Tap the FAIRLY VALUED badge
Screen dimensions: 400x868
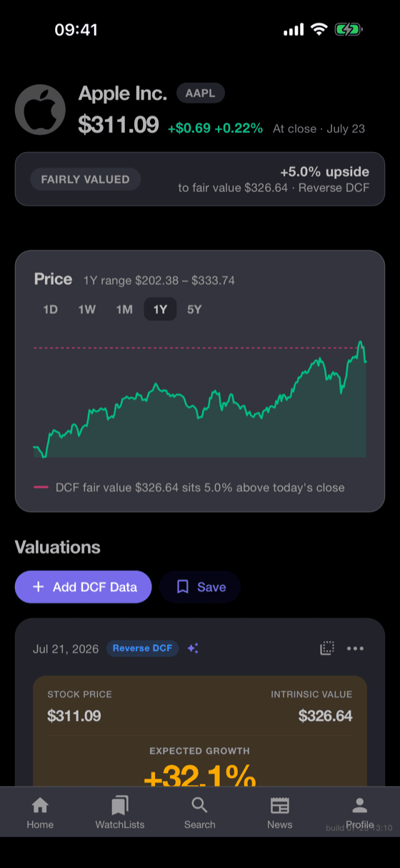(x=85, y=179)
